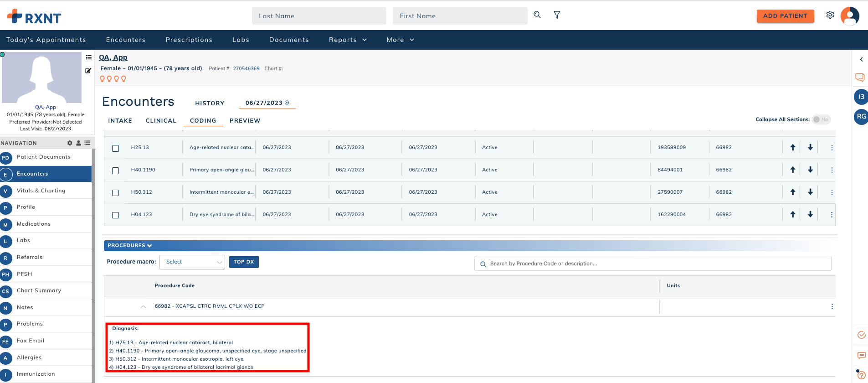The width and height of the screenshot is (868, 383).
Task: Check the H50.312 diagnosis checkbox
Action: click(116, 193)
